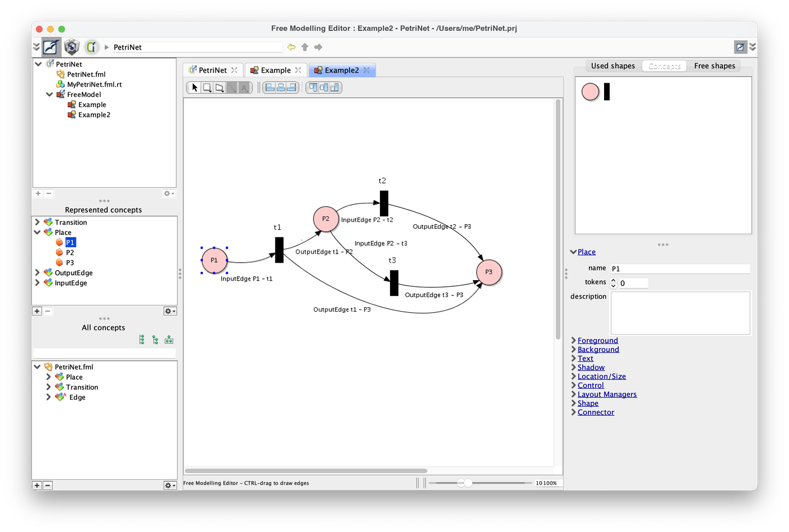
Task: Switch to the cube-shaped perspective icon
Action: coord(72,47)
